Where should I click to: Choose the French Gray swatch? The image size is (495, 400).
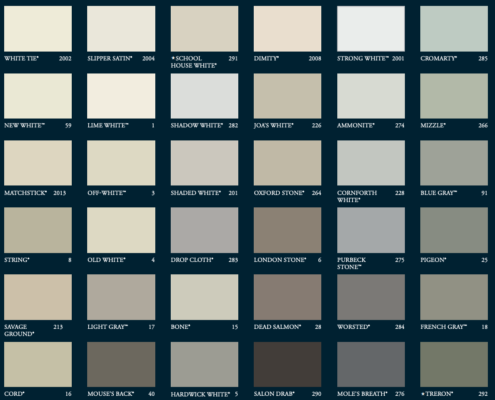454,297
